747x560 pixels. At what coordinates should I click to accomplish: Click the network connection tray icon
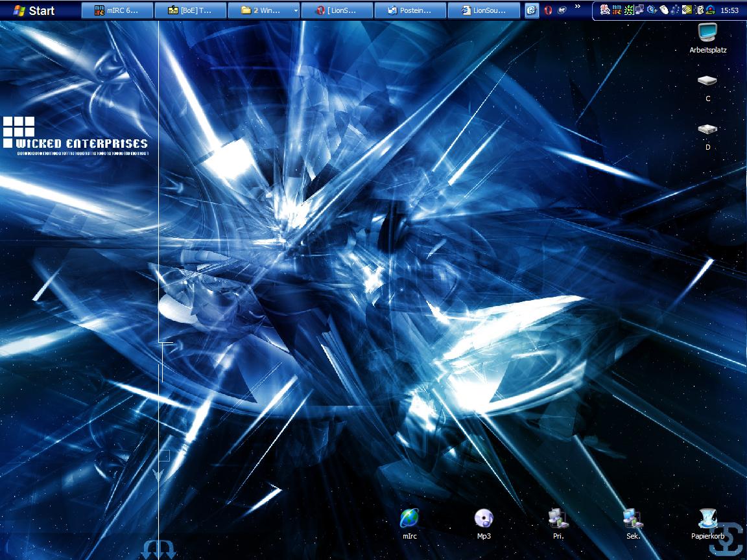[640, 10]
